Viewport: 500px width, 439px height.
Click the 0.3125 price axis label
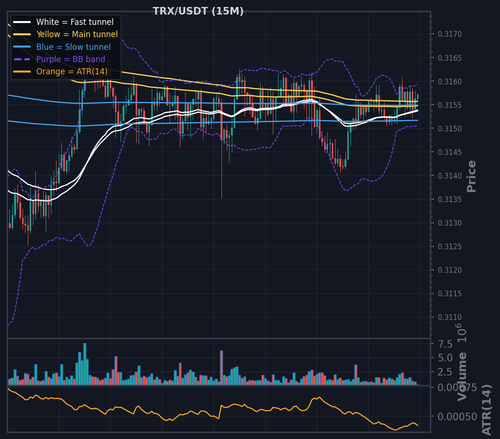tap(450, 246)
